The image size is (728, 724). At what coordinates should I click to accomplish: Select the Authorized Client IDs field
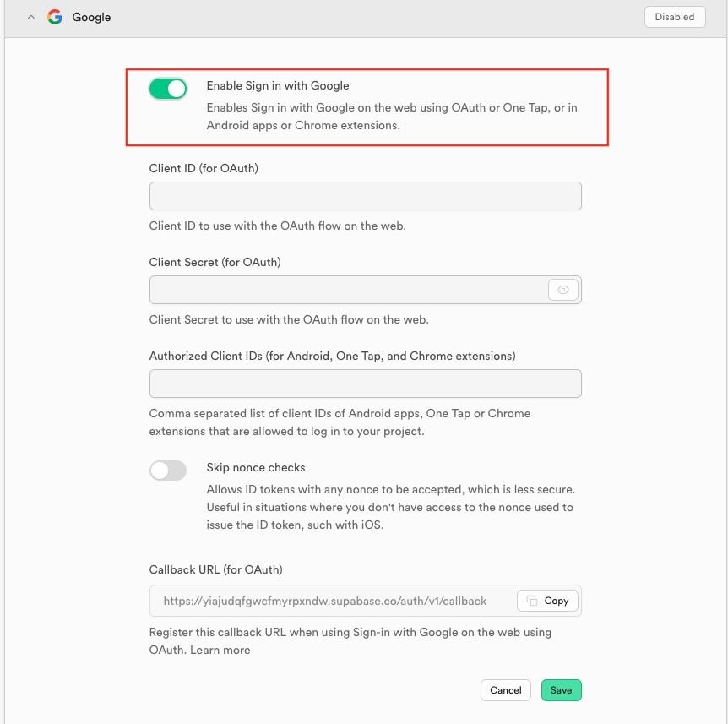pos(365,383)
